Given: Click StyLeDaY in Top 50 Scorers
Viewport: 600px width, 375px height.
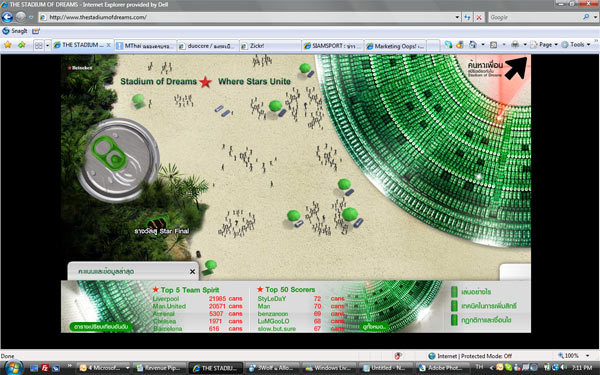Looking at the screenshot, I should point(272,298).
